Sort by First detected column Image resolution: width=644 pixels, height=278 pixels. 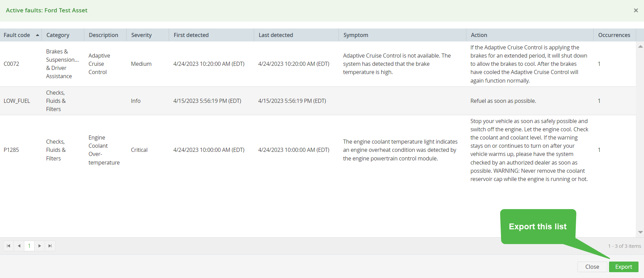point(191,35)
